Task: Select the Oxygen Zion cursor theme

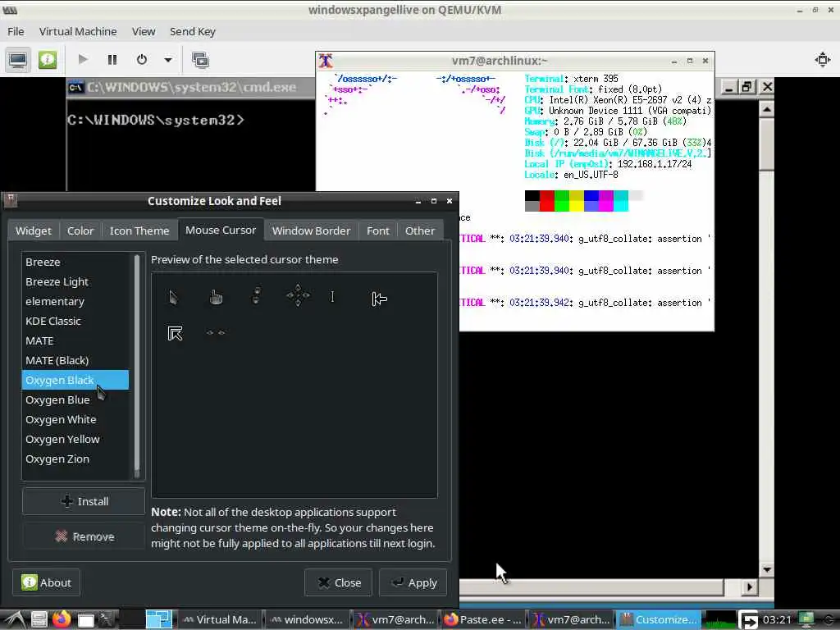Action: [x=75, y=459]
